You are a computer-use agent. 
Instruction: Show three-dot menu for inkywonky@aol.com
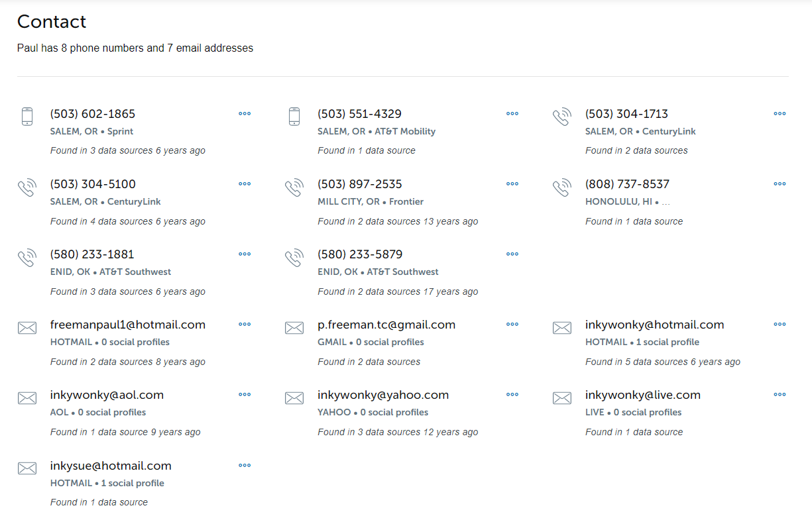[x=245, y=394]
